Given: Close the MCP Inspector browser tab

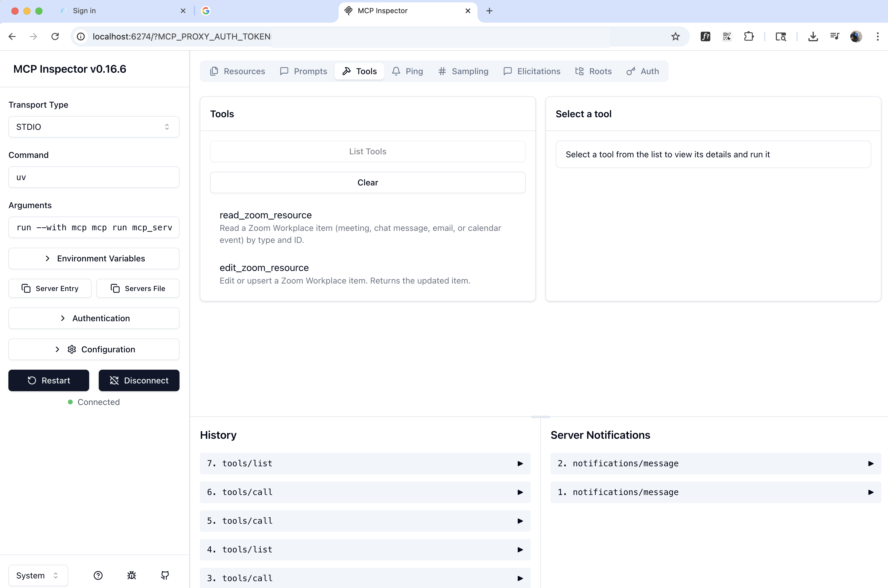Looking at the screenshot, I should pyautogui.click(x=468, y=11).
